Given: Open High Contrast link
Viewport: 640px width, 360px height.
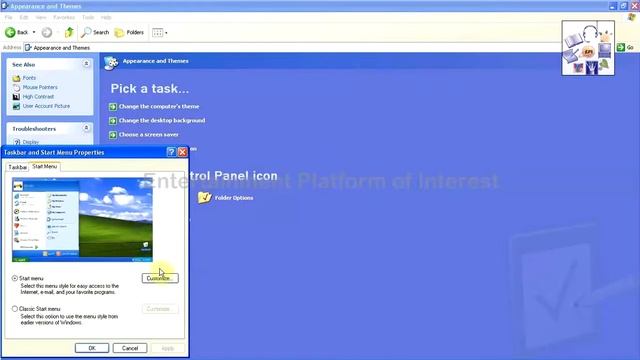Looking at the screenshot, I should click(x=38, y=96).
